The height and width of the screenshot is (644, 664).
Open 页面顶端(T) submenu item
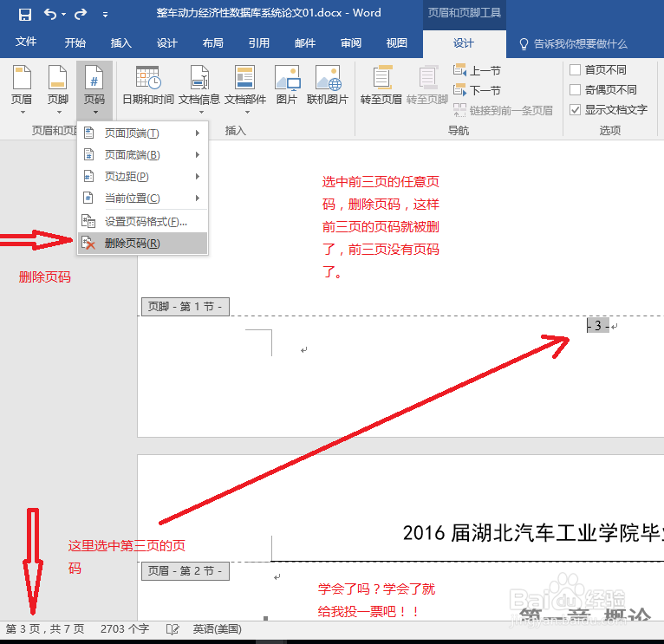[142, 133]
